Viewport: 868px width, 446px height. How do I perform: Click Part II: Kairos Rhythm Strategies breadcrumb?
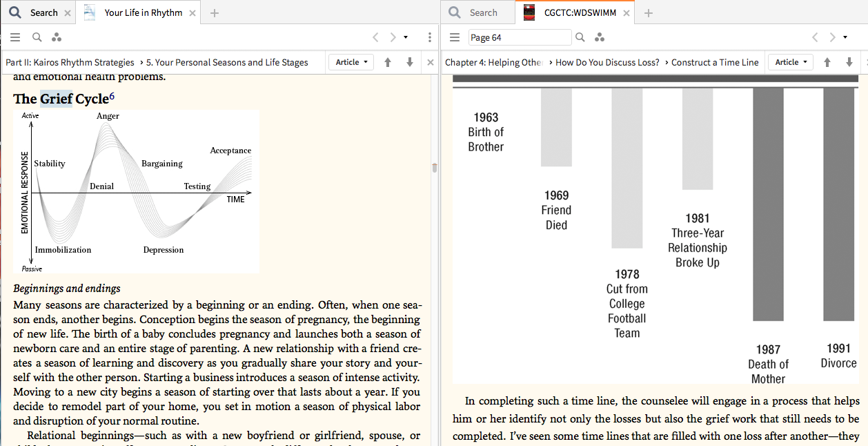70,62
